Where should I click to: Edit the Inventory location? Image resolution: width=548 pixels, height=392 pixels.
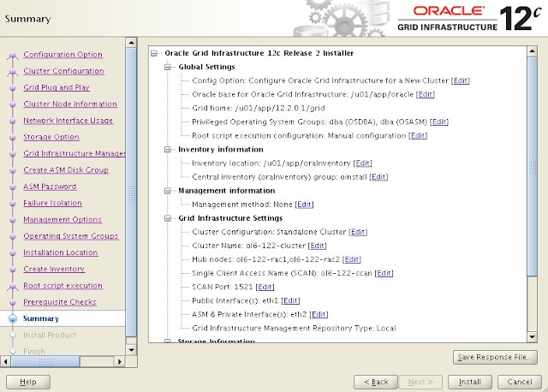tap(363, 163)
